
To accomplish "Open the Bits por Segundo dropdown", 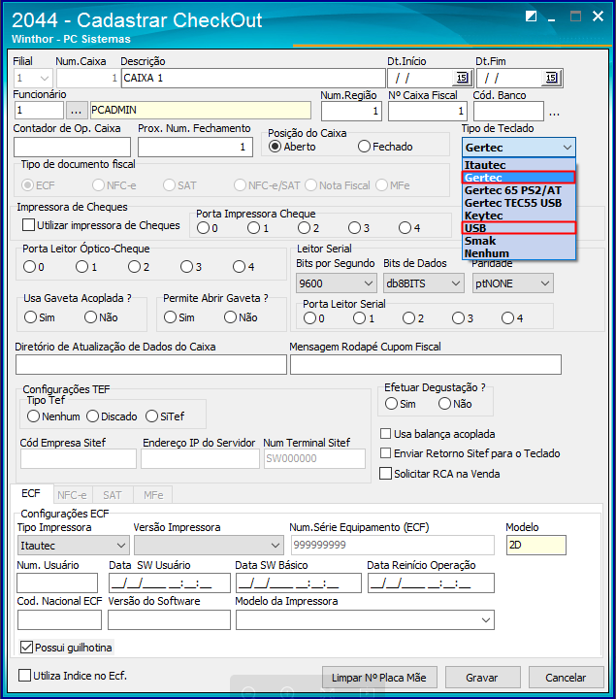I will coord(369,283).
